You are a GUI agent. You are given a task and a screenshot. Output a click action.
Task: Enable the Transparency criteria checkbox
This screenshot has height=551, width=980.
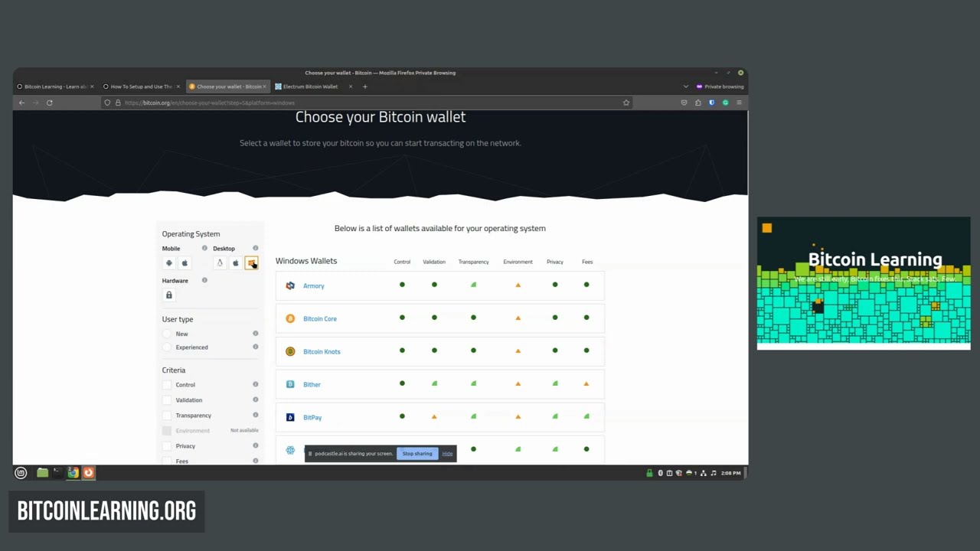coord(167,416)
